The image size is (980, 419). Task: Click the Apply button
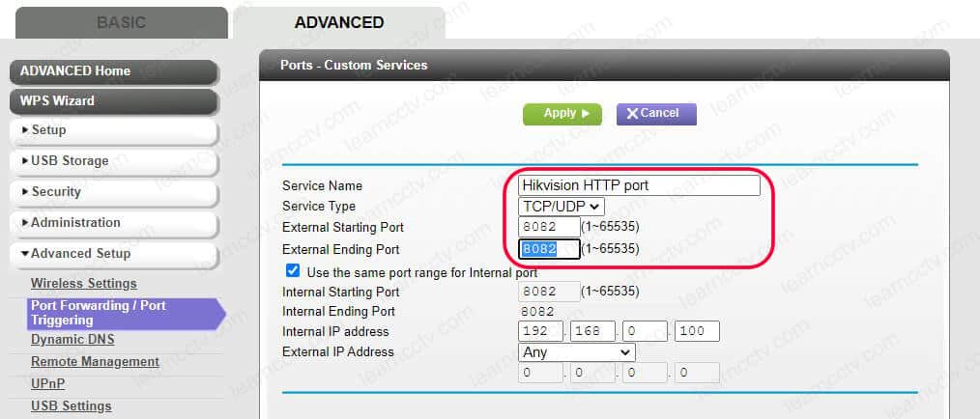click(x=562, y=114)
